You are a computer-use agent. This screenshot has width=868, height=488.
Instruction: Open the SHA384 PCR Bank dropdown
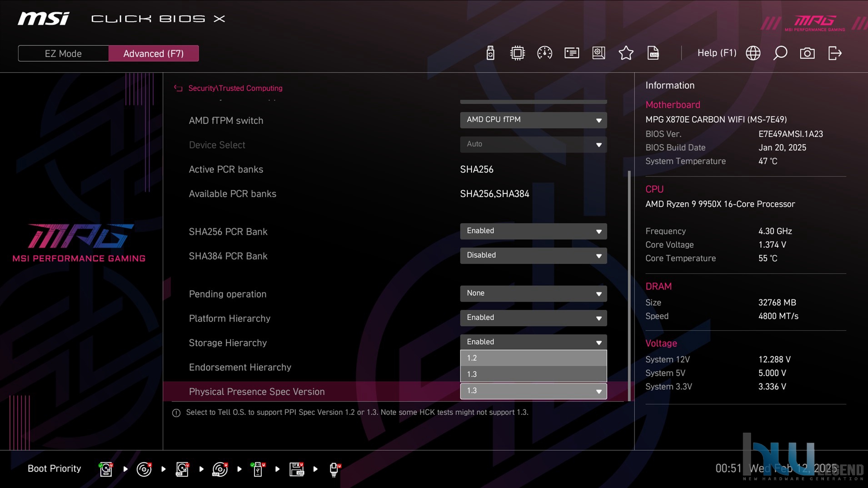pyautogui.click(x=533, y=256)
